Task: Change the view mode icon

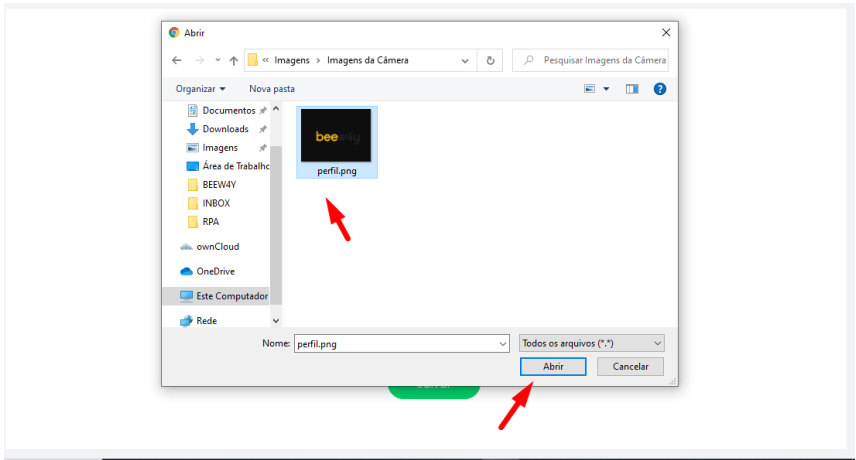Action: 590,88
